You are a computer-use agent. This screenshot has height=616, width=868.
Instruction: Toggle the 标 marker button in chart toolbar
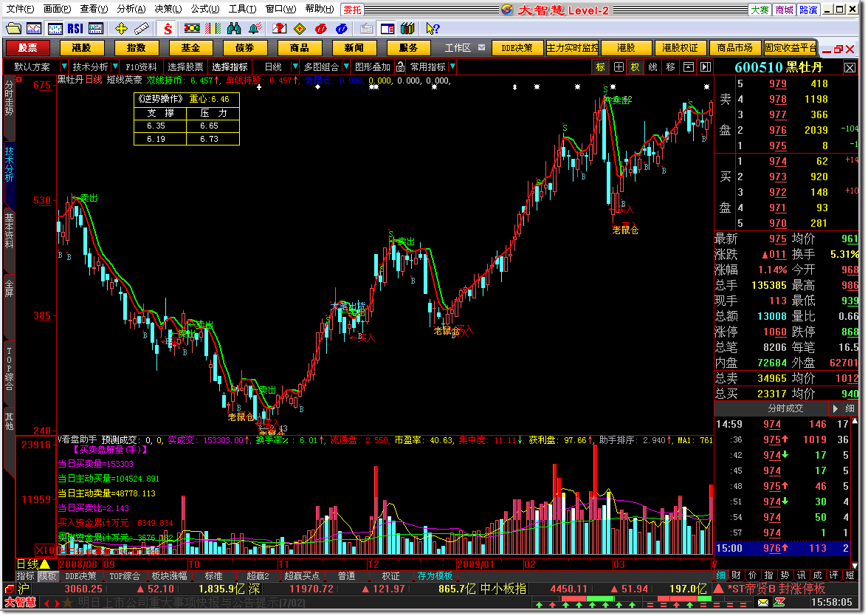(x=601, y=67)
